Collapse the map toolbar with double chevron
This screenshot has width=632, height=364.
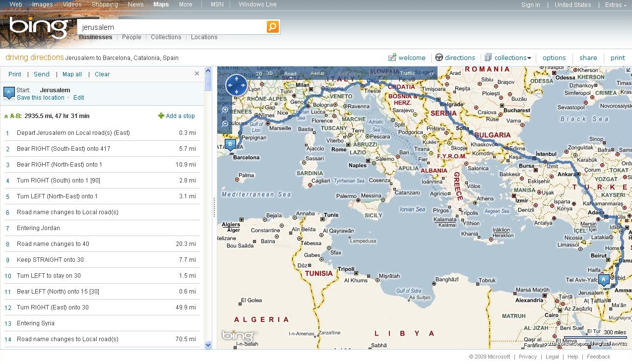click(432, 73)
